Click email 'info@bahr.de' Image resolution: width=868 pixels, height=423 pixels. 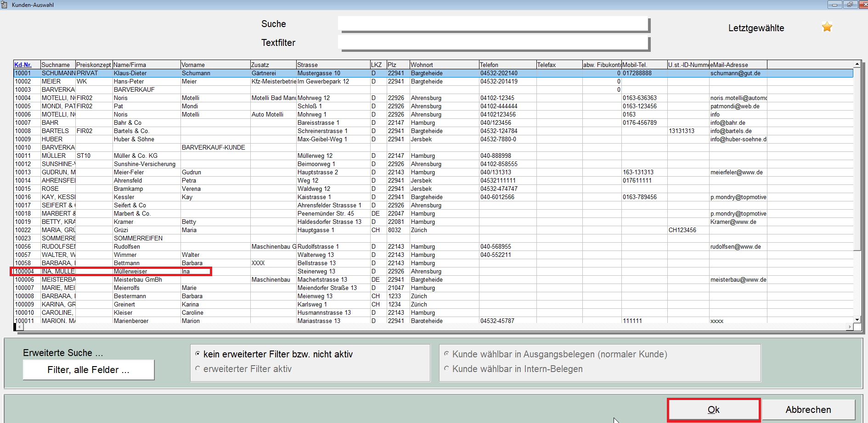[728, 122]
